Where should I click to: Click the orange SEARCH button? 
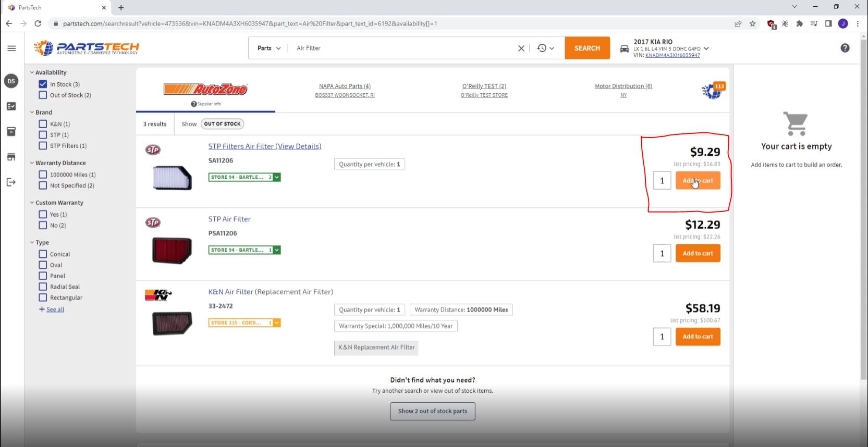[x=587, y=48]
